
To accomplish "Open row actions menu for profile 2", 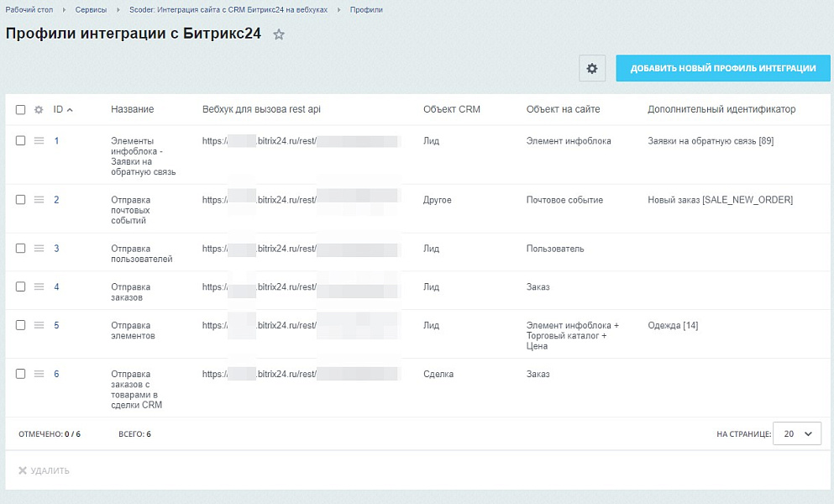I will point(39,200).
